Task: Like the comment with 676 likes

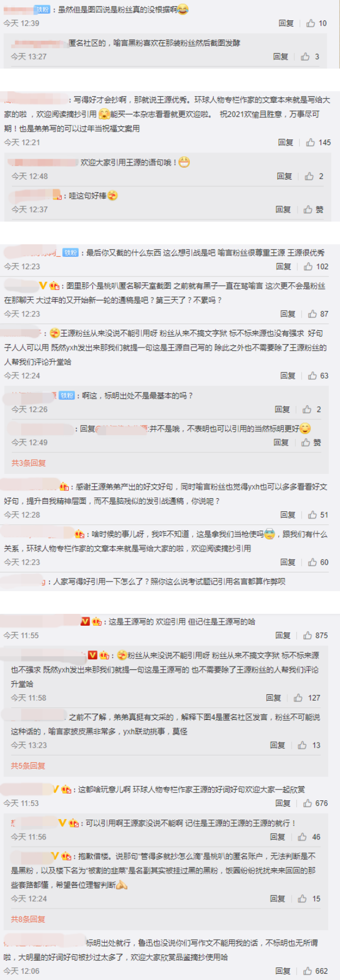Action: [308, 803]
